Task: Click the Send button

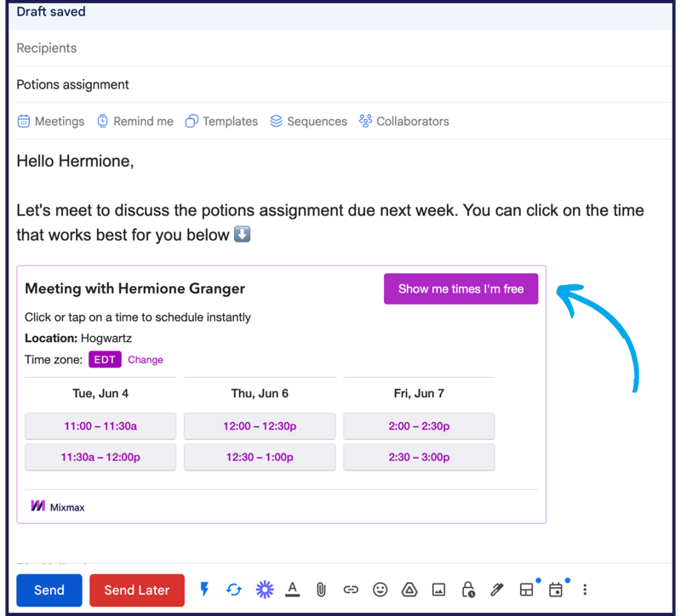Action: pos(49,590)
